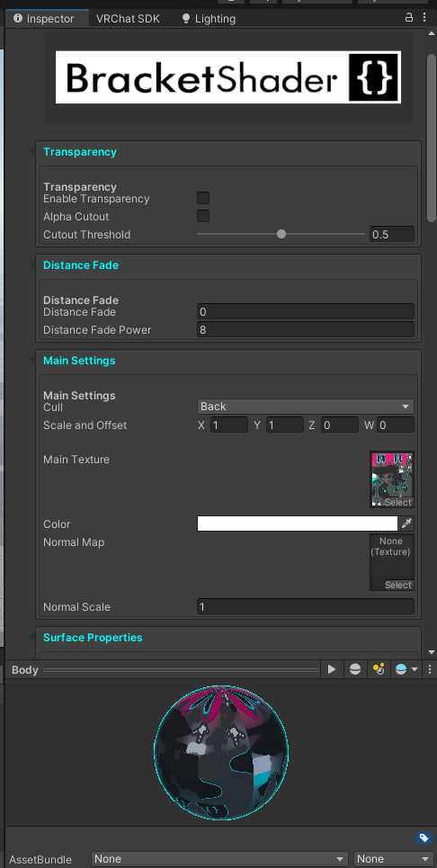Click the Normal Scale field
The image size is (437, 868).
(306, 607)
